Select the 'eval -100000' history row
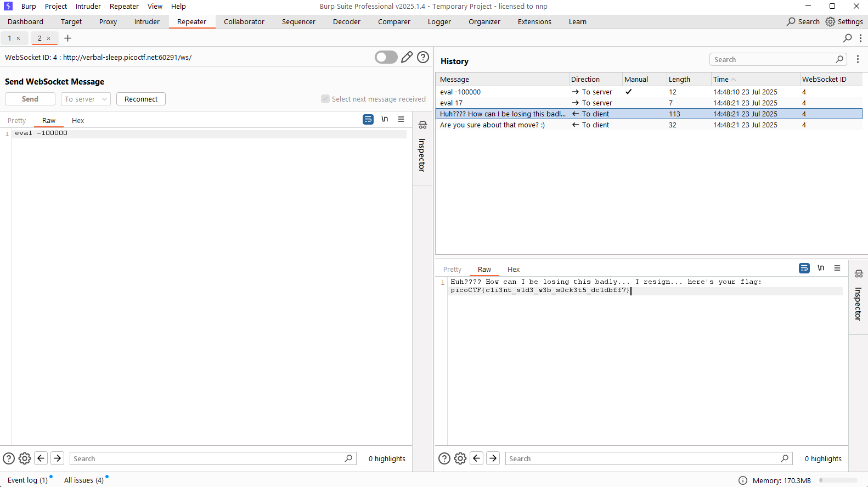868x487 pixels. pyautogui.click(x=649, y=92)
